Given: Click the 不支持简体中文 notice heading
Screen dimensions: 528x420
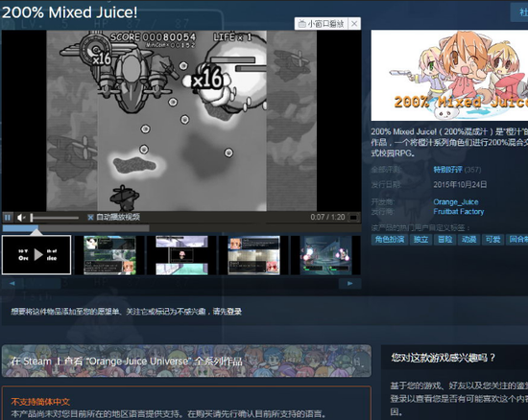Looking at the screenshot, I should pyautogui.click(x=40, y=402).
